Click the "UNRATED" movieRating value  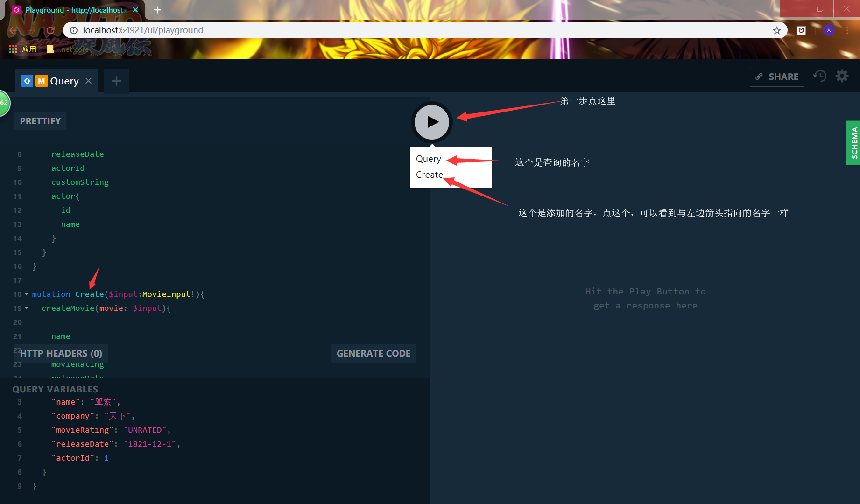(145, 430)
